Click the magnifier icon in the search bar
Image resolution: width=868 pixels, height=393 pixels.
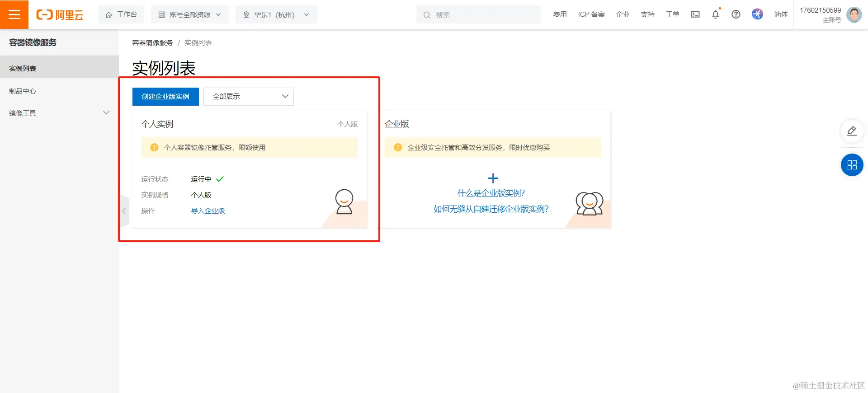[x=427, y=15]
